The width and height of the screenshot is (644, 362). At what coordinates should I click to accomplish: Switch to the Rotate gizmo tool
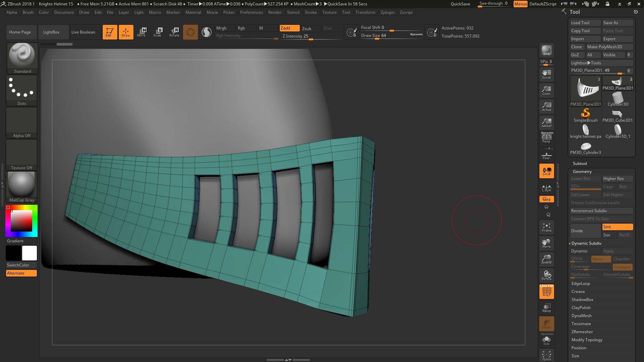coord(174,32)
